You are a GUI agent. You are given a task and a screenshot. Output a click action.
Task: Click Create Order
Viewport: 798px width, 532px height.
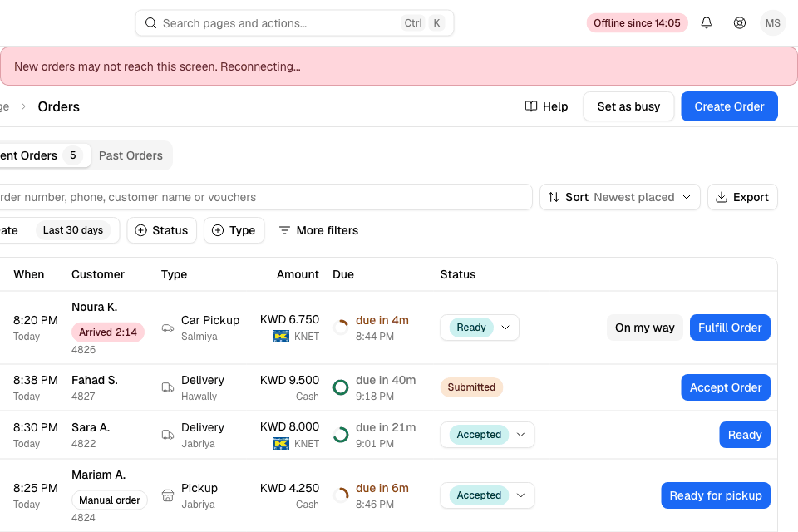tap(729, 106)
